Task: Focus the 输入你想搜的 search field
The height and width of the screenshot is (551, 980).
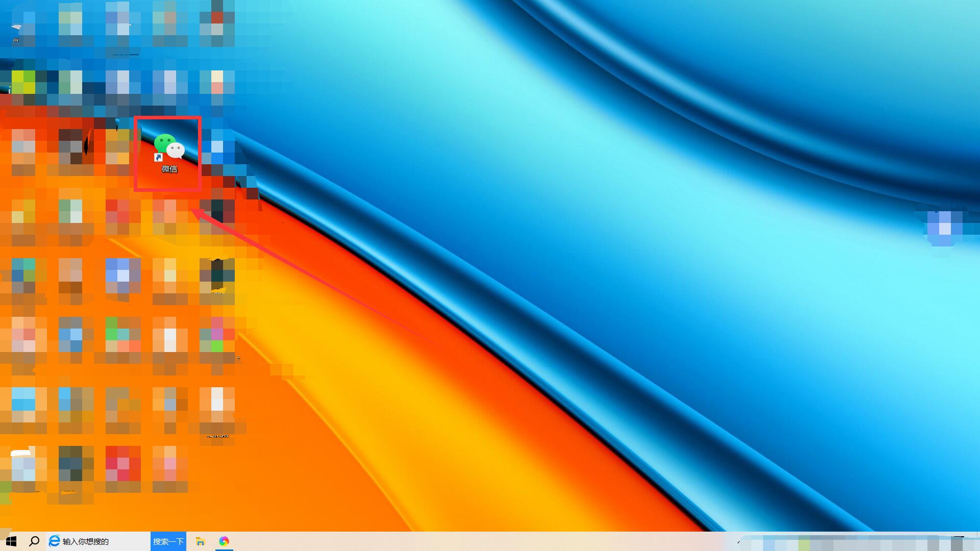Action: (x=102, y=541)
